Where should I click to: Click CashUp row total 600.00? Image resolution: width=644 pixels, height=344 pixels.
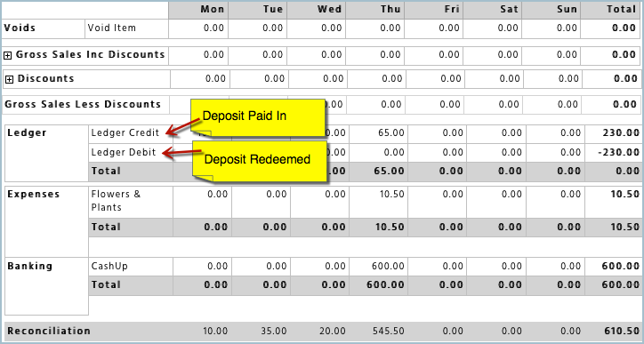pos(621,266)
